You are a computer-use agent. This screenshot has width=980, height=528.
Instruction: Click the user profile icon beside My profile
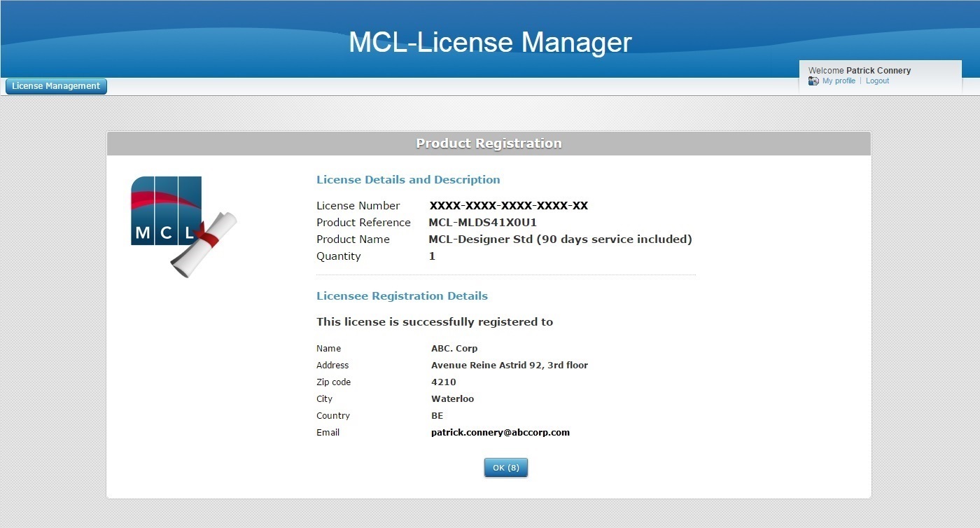[x=813, y=81]
